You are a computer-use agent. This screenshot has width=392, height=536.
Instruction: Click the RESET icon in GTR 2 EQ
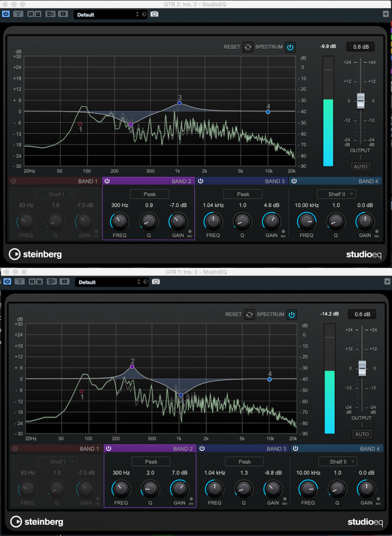click(x=248, y=47)
